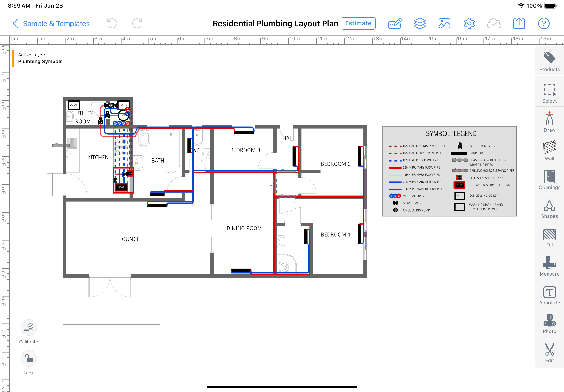Viewport: 564px width, 392px height.
Task: Pick the Shapes tool
Action: coord(549,208)
